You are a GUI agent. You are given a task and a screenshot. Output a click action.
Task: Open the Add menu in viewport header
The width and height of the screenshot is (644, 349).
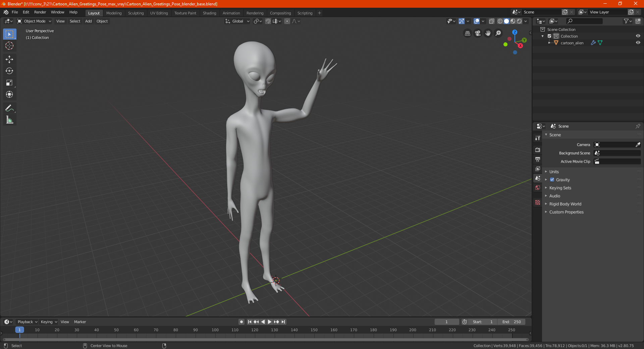89,21
